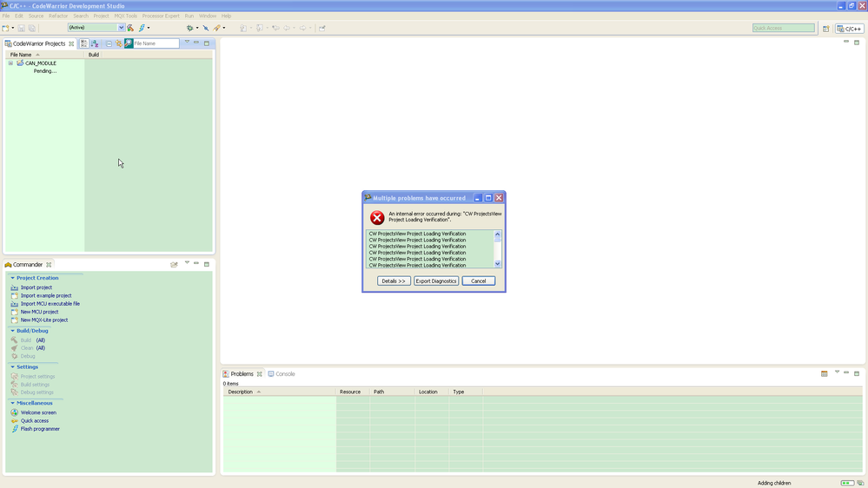
Task: Click the magnifier search icon in Projects panel
Action: point(129,43)
